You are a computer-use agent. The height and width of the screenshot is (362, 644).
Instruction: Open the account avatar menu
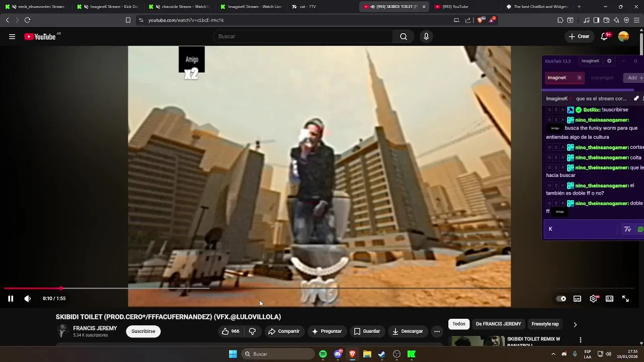pyautogui.click(x=623, y=36)
